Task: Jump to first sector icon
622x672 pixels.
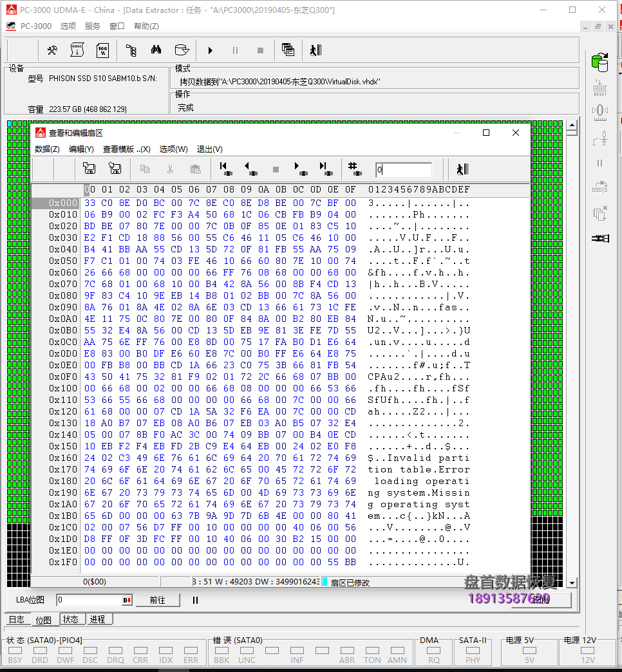Action: (225, 169)
